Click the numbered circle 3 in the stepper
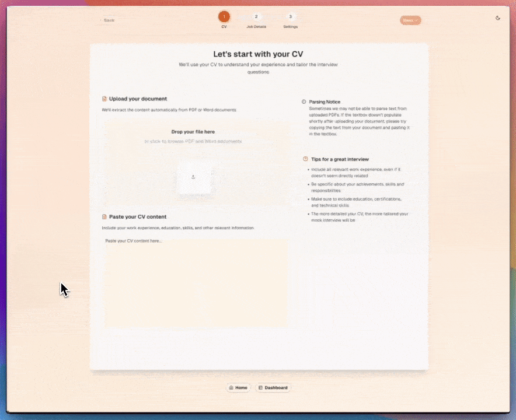This screenshot has width=516, height=420. pos(290,17)
